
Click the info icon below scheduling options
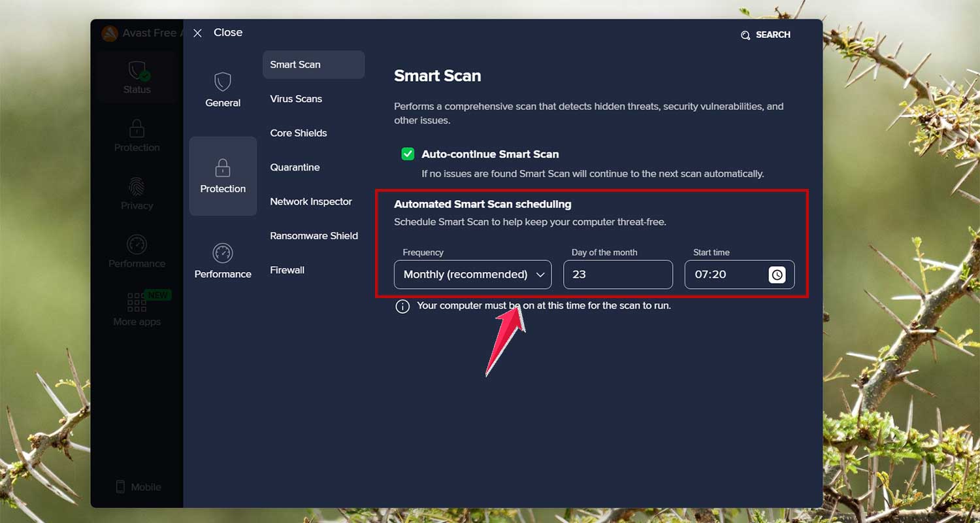click(402, 306)
